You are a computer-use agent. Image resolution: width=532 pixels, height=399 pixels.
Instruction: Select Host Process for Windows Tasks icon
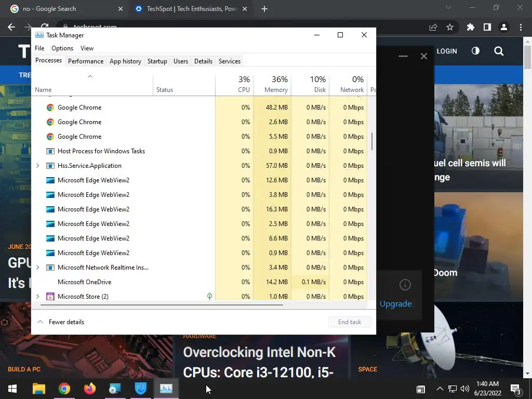(x=50, y=151)
